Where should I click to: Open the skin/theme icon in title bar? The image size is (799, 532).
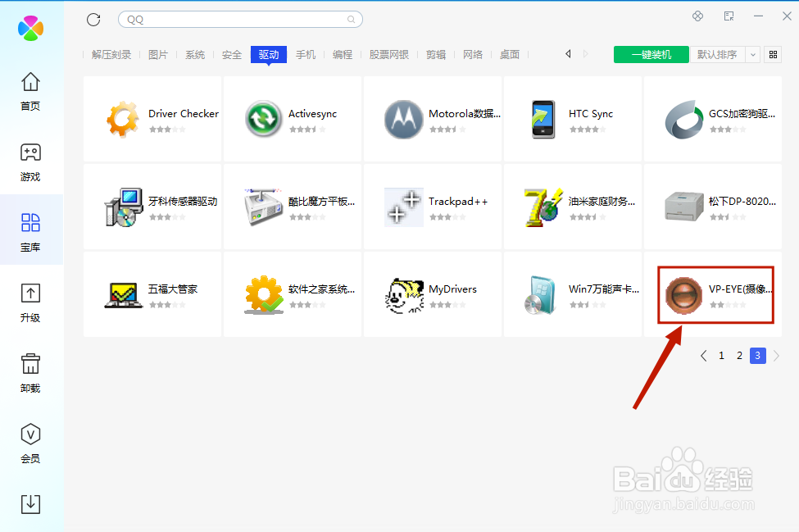click(x=698, y=16)
